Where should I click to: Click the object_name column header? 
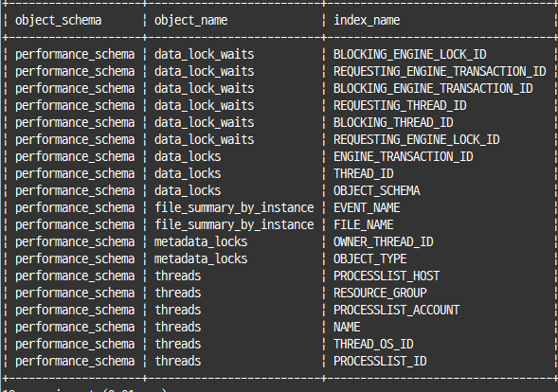pos(190,20)
